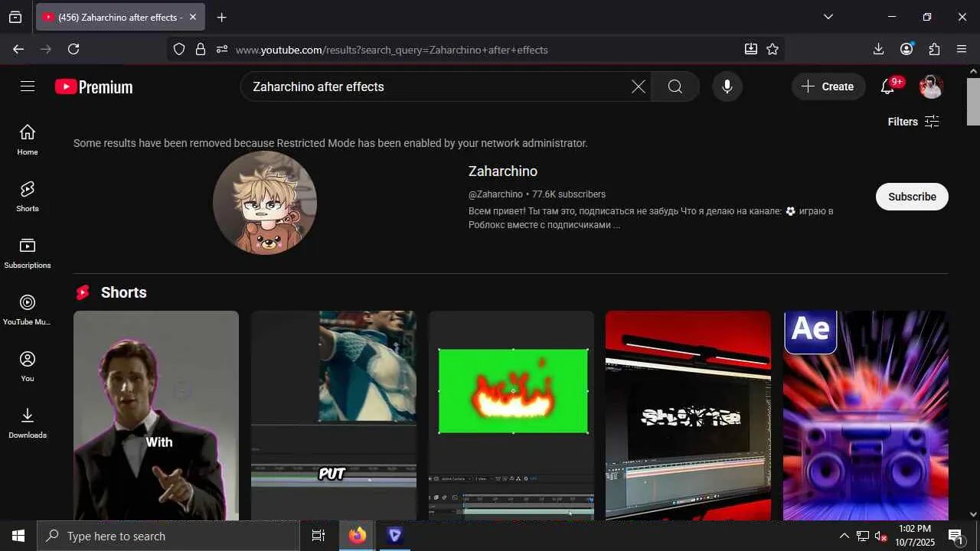The width and height of the screenshot is (980, 551).
Task: Go to Home in the sidebar
Action: pos(28,139)
